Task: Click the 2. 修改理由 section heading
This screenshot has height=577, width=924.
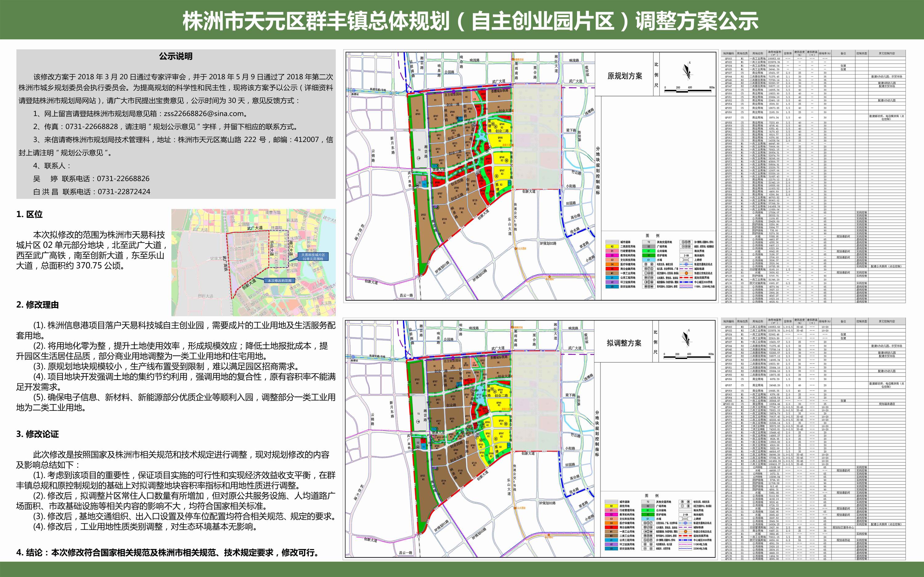Action: pyautogui.click(x=37, y=305)
